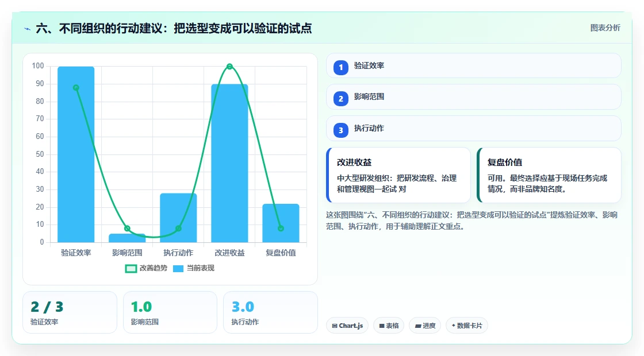Click the 改进收益 card
Image resolution: width=644 pixels, height=356 pixels.
pos(398,175)
